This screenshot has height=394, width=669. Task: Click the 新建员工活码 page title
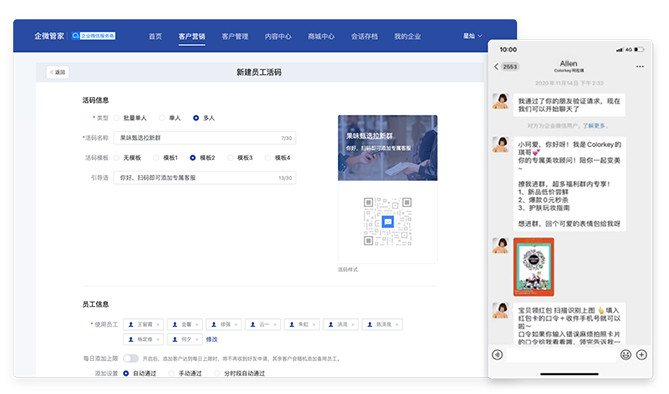click(259, 72)
